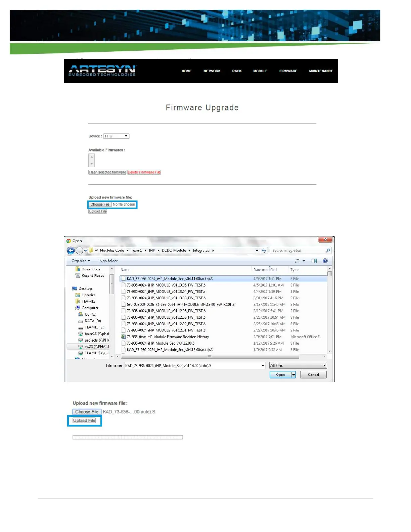Click the Artesyn Embedded Technologies logo
Viewport: 411px width, 532px height.
point(102,71)
